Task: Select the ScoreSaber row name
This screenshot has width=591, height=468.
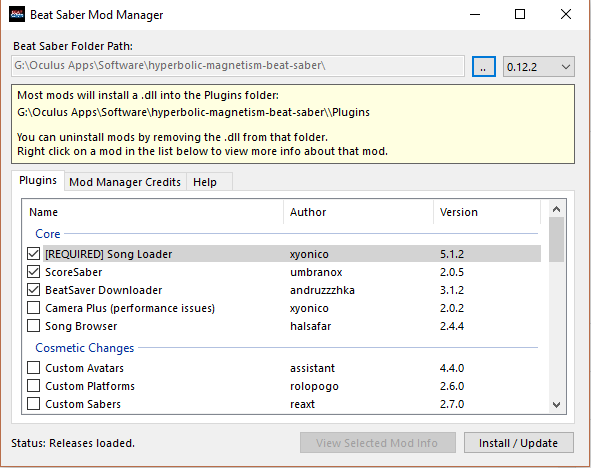Action: click(x=74, y=272)
